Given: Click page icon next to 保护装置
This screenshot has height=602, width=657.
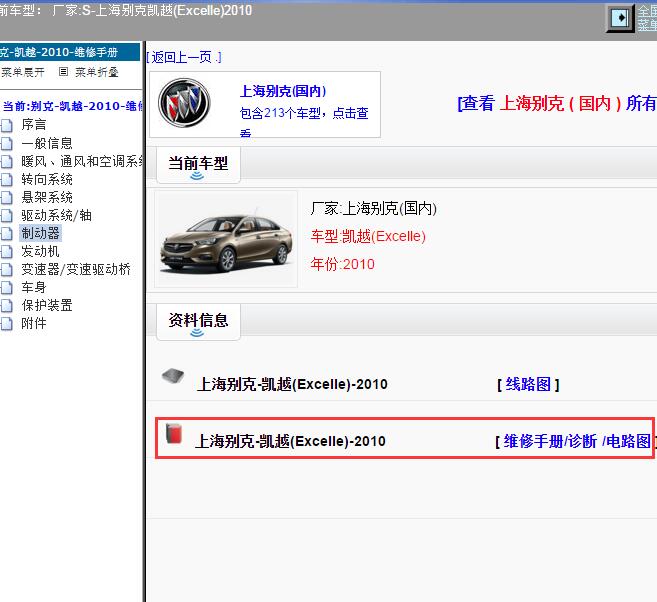Looking at the screenshot, I should pyautogui.click(x=7, y=305).
